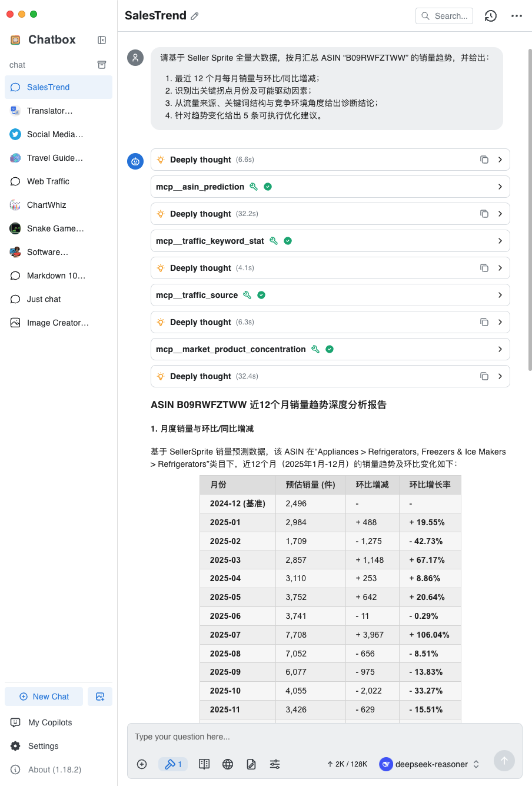Open the deepseek-reasoner model dropdown
Screen dimensions: 532x786
point(430,764)
